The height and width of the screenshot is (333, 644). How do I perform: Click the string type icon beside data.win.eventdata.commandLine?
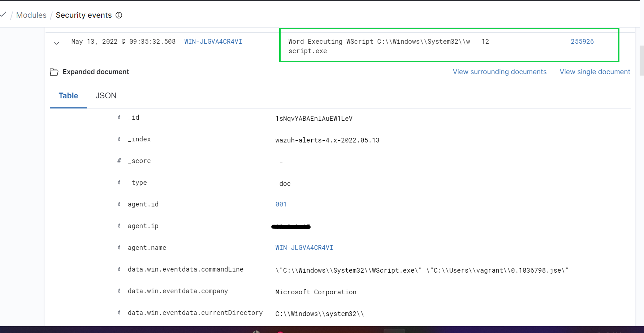coord(119,269)
